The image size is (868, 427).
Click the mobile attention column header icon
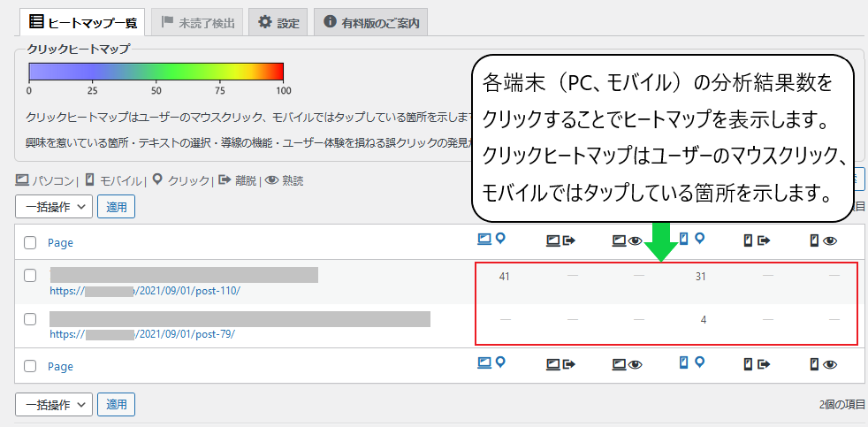823,239
